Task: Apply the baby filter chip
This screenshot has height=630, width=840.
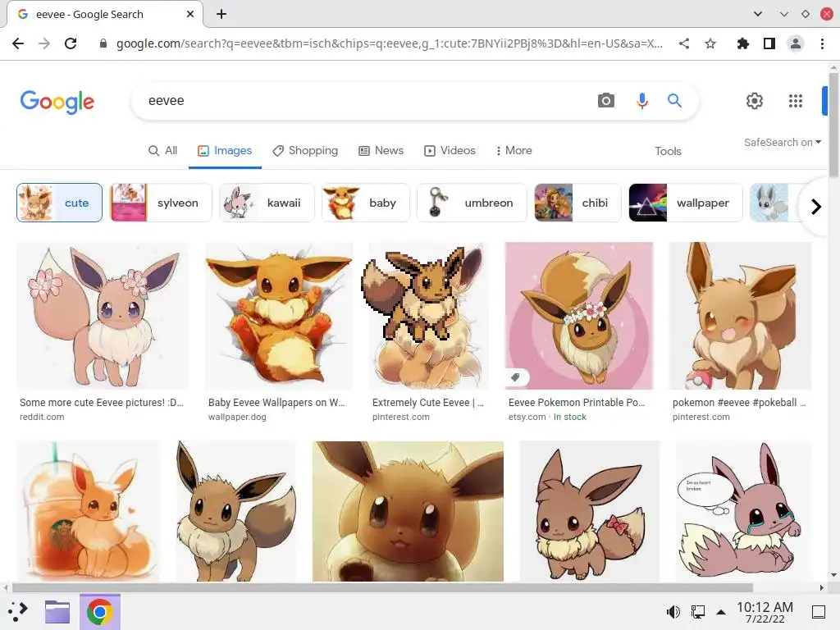Action: (x=365, y=203)
